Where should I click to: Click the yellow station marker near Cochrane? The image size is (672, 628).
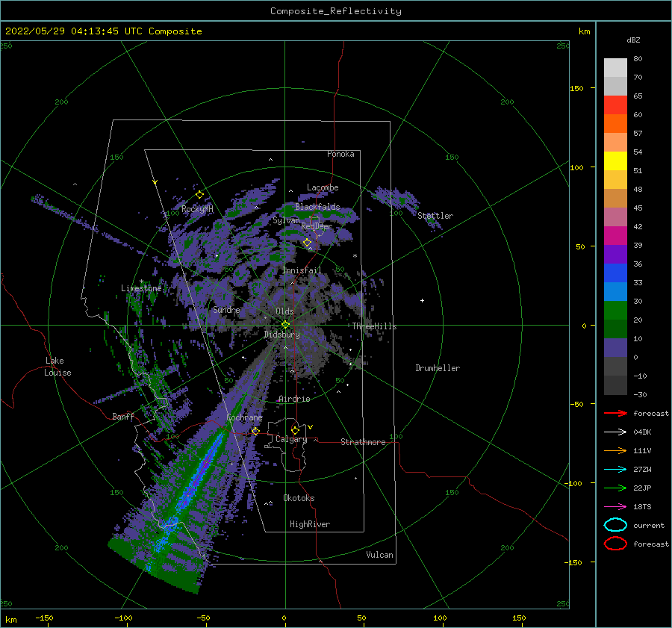[255, 431]
